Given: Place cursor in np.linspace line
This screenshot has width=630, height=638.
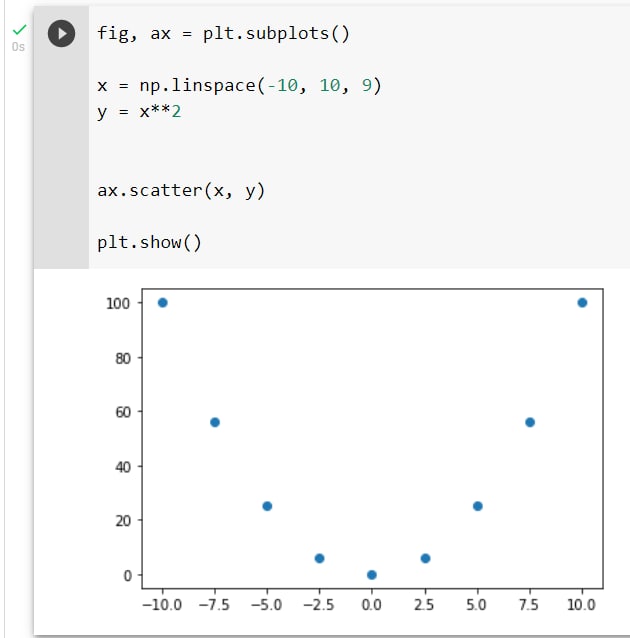Looking at the screenshot, I should [x=239, y=85].
